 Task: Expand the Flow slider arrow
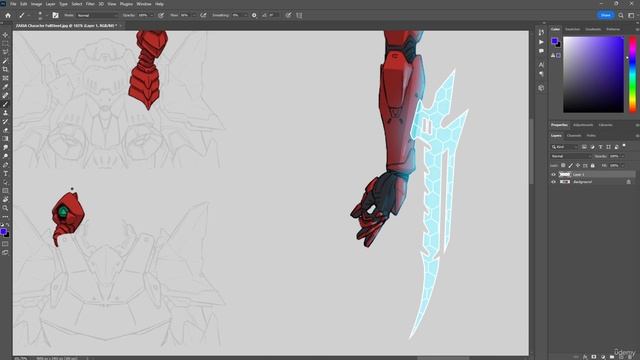point(193,16)
